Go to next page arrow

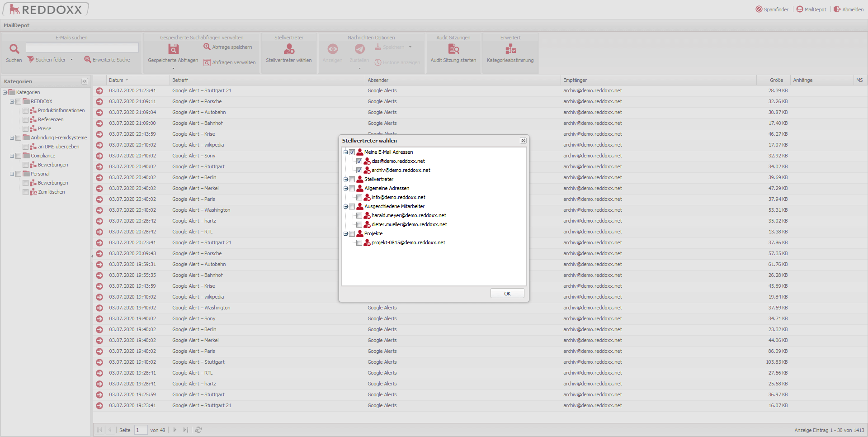(x=175, y=430)
